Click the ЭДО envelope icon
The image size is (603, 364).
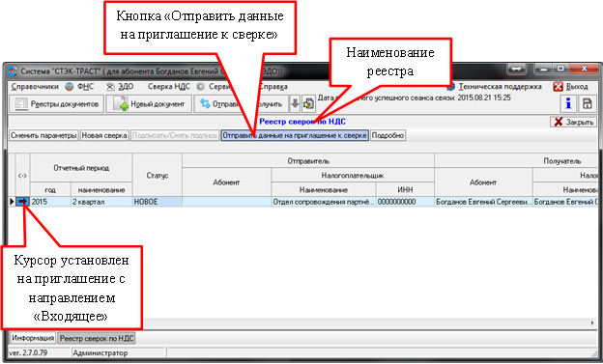tap(110, 87)
